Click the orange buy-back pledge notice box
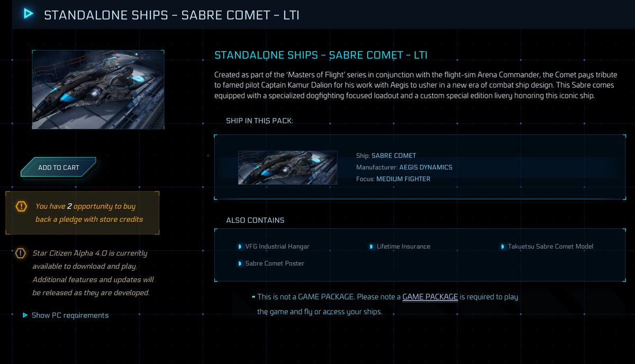This screenshot has width=635, height=364. [83, 212]
